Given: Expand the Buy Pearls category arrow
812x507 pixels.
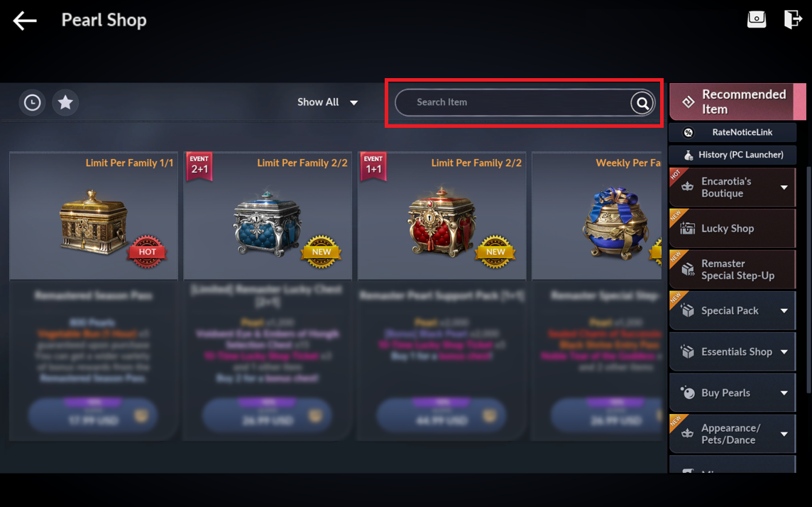Looking at the screenshot, I should pyautogui.click(x=784, y=393).
